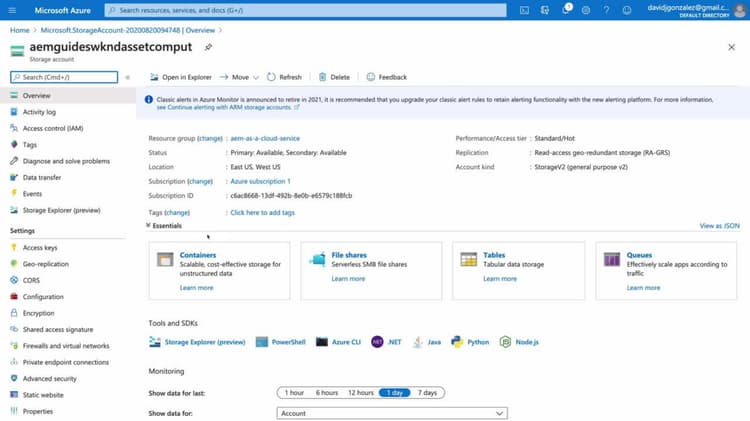Image resolution: width=750 pixels, height=421 pixels.
Task: Click the File shares tile icon
Action: (x=317, y=259)
